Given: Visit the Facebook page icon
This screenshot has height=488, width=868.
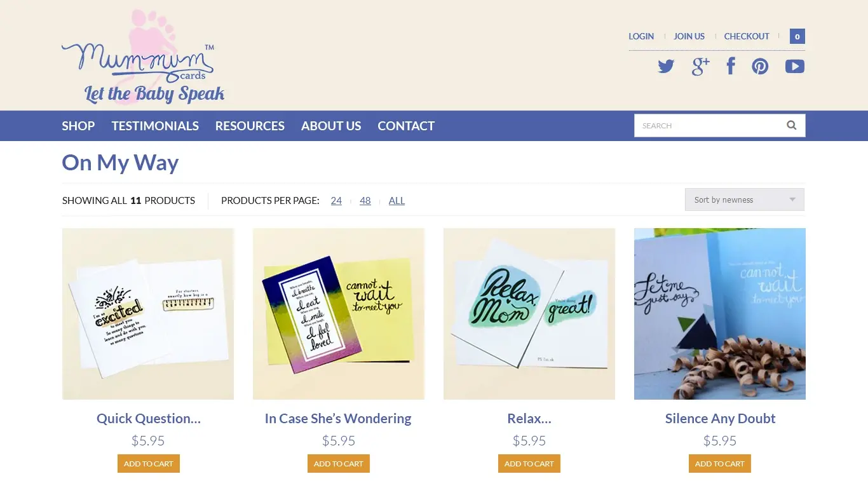Looking at the screenshot, I should click(x=731, y=66).
